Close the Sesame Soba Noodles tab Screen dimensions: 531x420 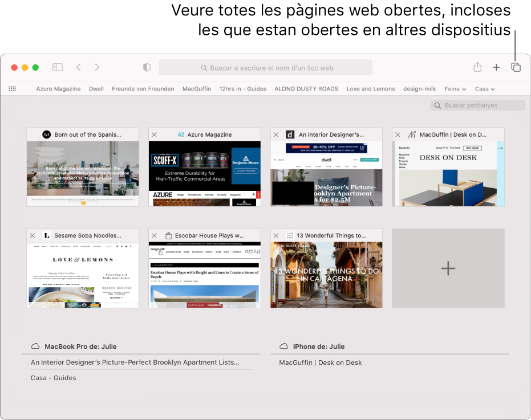33,235
